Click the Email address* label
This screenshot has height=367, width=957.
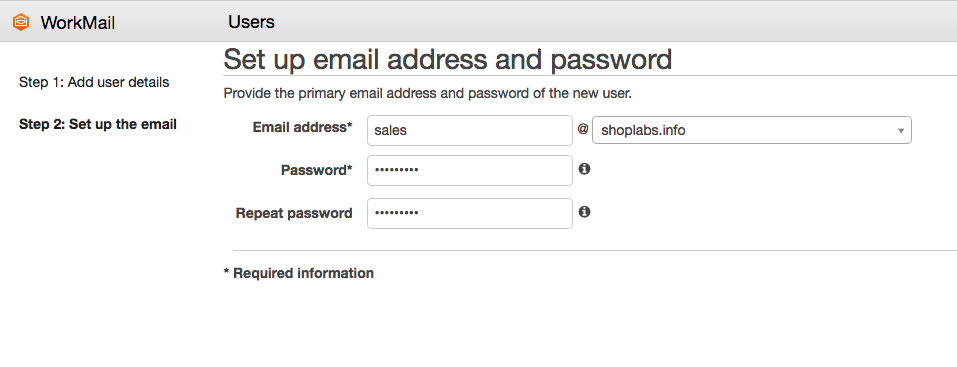[x=303, y=127]
